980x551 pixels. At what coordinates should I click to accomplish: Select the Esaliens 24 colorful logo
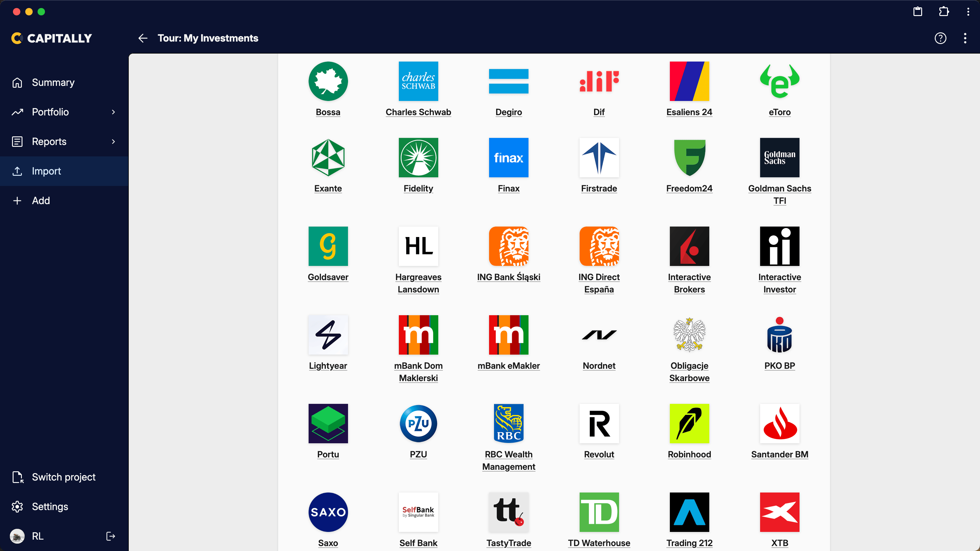pyautogui.click(x=689, y=81)
